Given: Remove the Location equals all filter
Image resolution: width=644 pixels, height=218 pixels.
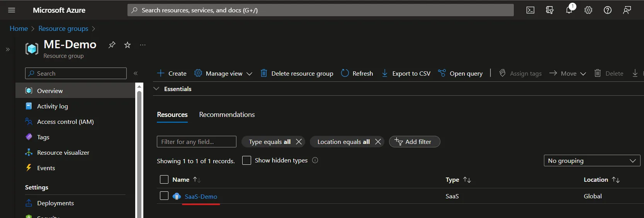Looking at the screenshot, I should 378,142.
